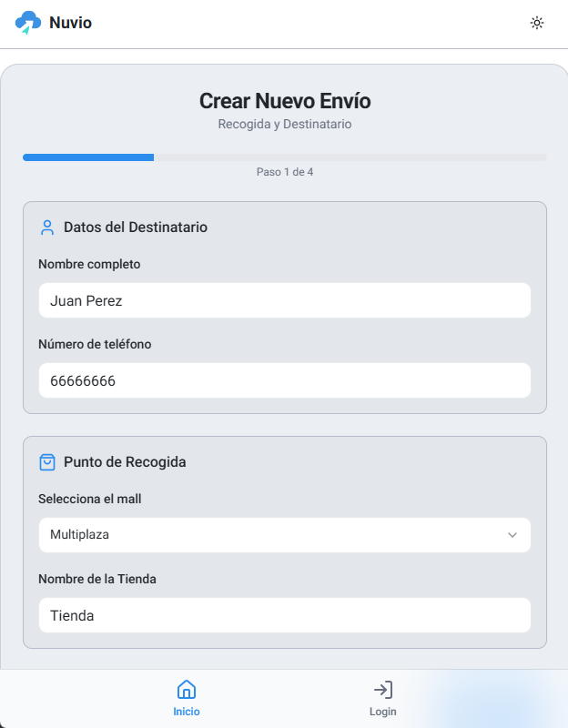The image size is (568, 728).
Task: Click the Recogida y Destinatario subtitle
Action: pos(284,124)
